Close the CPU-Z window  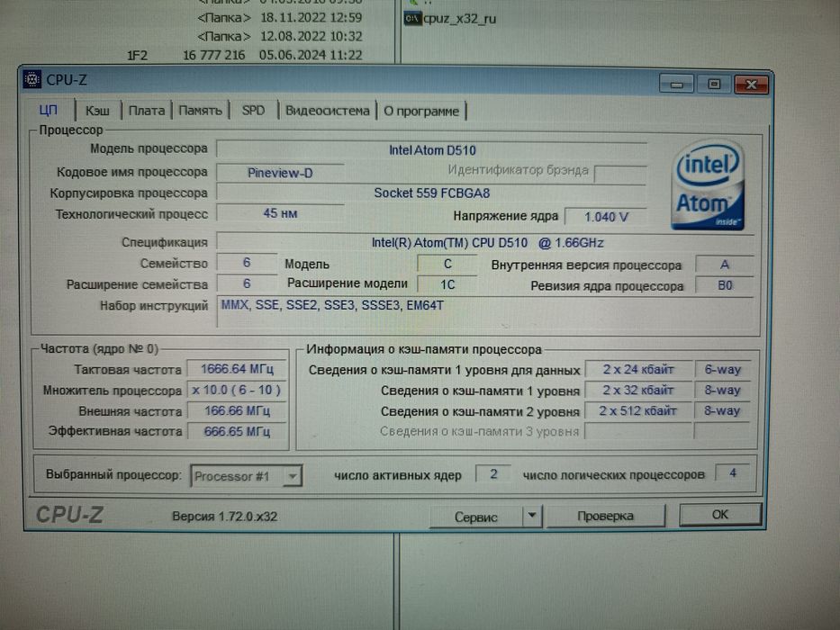pyautogui.click(x=751, y=84)
